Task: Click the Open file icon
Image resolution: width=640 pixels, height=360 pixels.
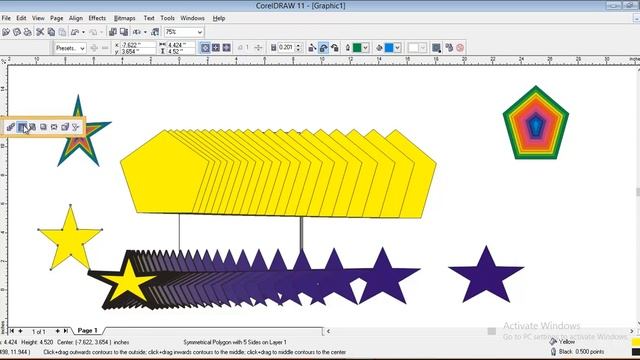Action: pyautogui.click(x=6, y=32)
